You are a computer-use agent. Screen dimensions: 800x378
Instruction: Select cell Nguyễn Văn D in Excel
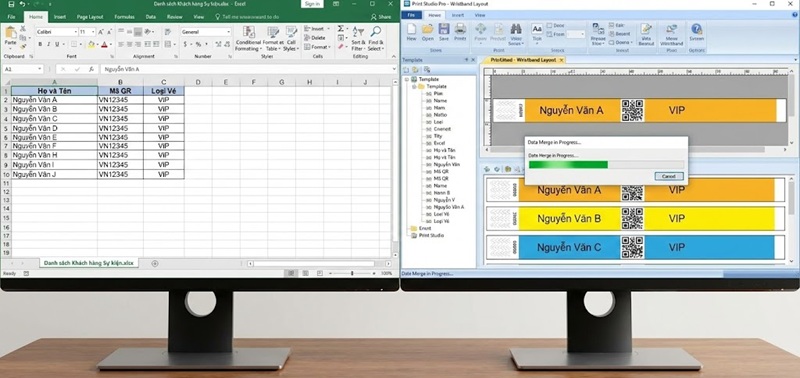click(54, 128)
